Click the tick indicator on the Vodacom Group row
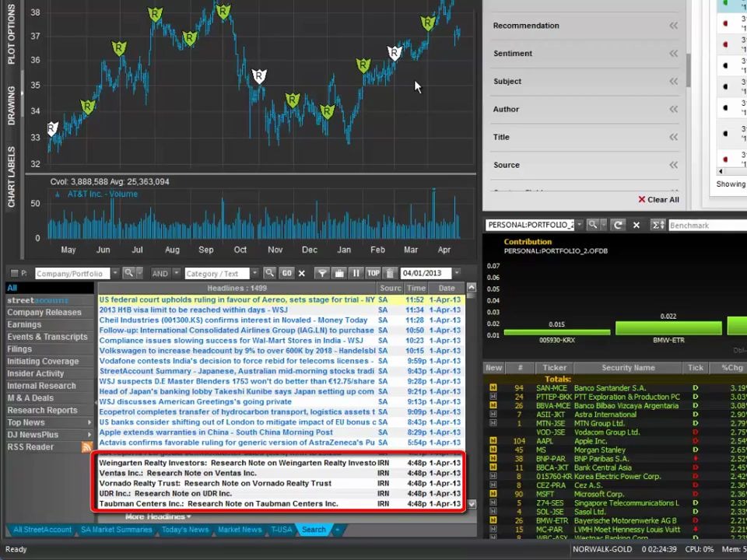747x560 pixels. click(x=695, y=432)
